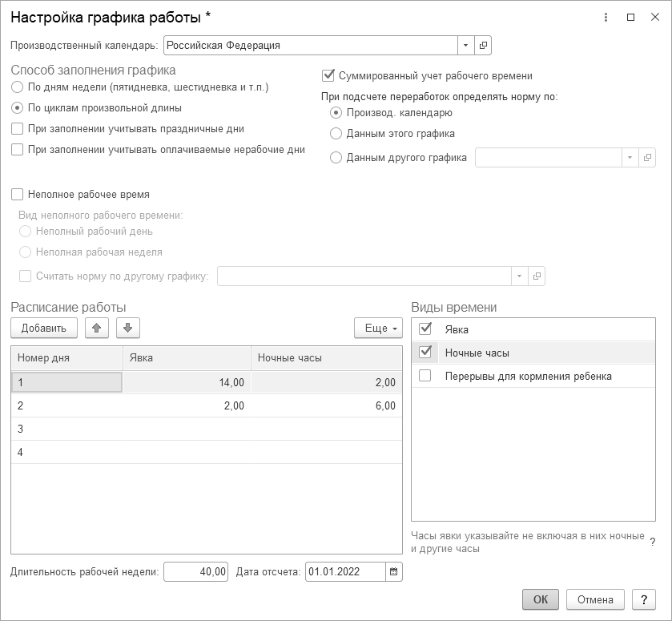Expand the Производственный календарь dropdown

(465, 46)
